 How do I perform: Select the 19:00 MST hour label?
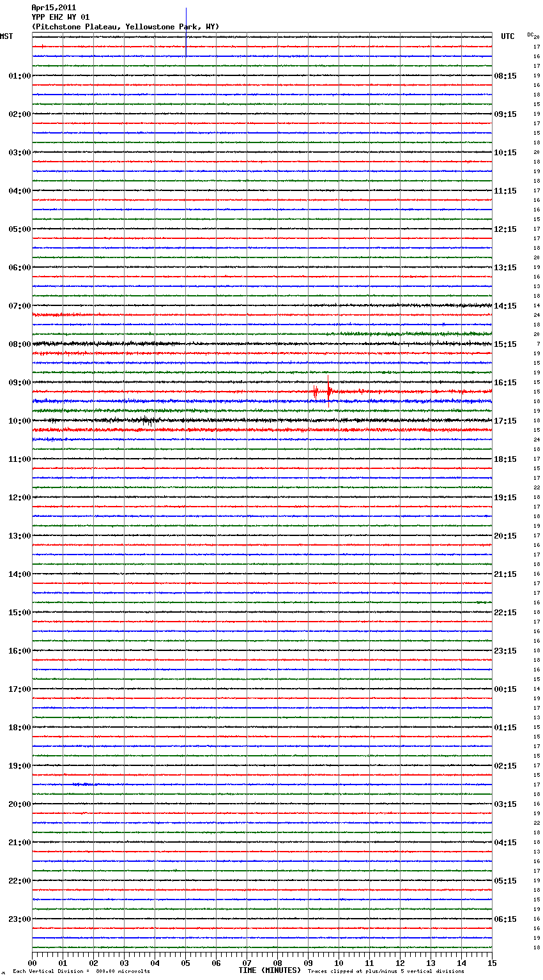click(20, 766)
